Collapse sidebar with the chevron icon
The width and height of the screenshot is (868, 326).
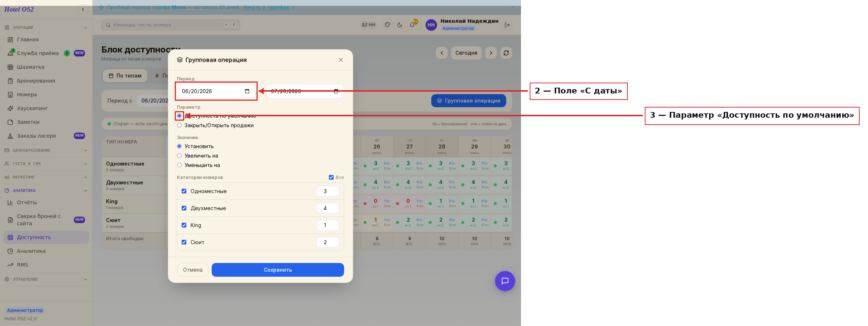click(x=83, y=9)
